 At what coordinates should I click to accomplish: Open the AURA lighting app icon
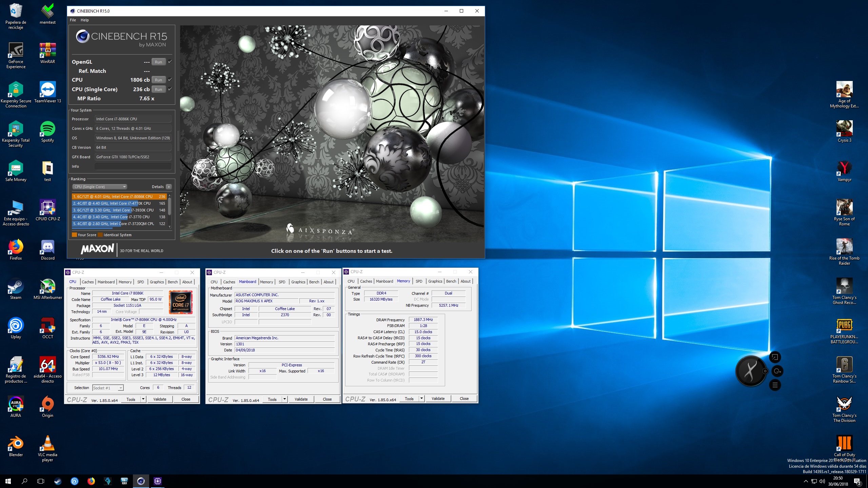(x=16, y=407)
